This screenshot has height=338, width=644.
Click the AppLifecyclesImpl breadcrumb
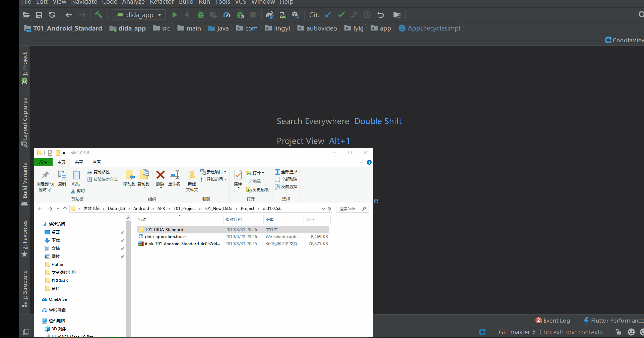click(430, 28)
